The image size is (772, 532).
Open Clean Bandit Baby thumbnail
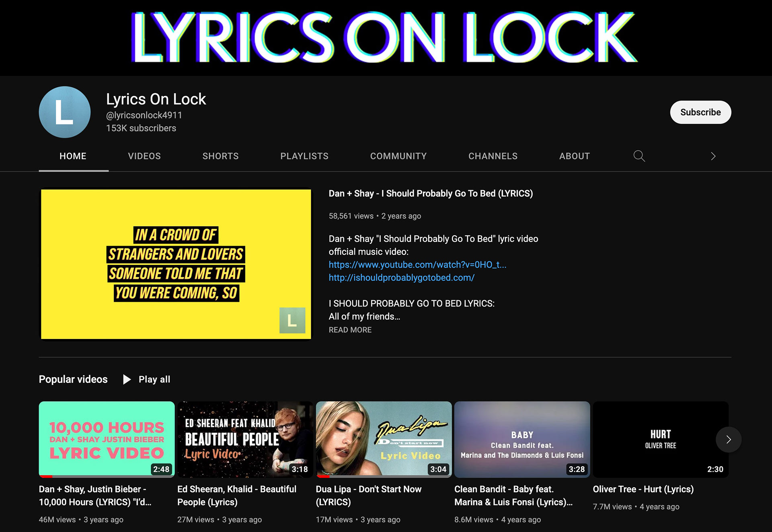522,440
